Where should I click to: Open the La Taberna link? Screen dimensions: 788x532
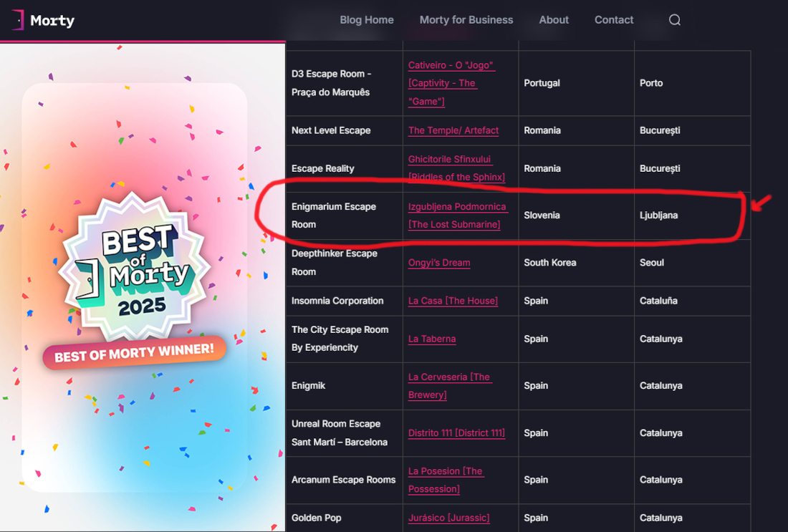(432, 339)
